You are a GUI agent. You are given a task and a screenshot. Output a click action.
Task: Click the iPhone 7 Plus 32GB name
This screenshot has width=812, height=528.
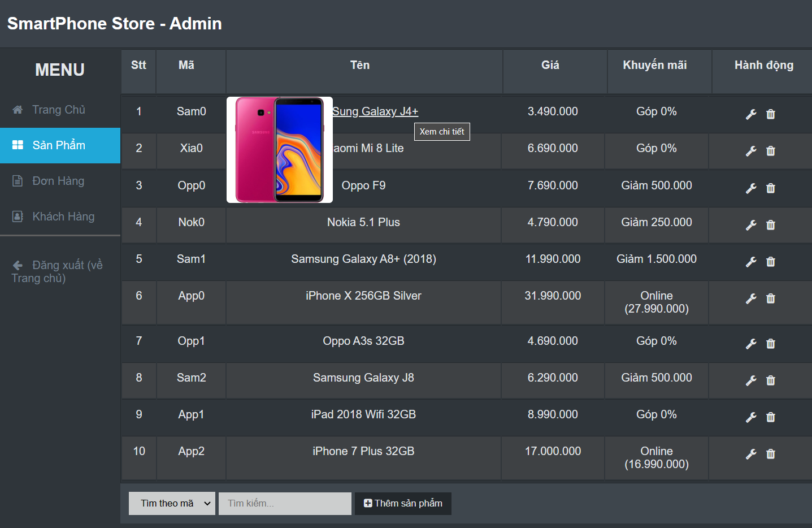363,451
